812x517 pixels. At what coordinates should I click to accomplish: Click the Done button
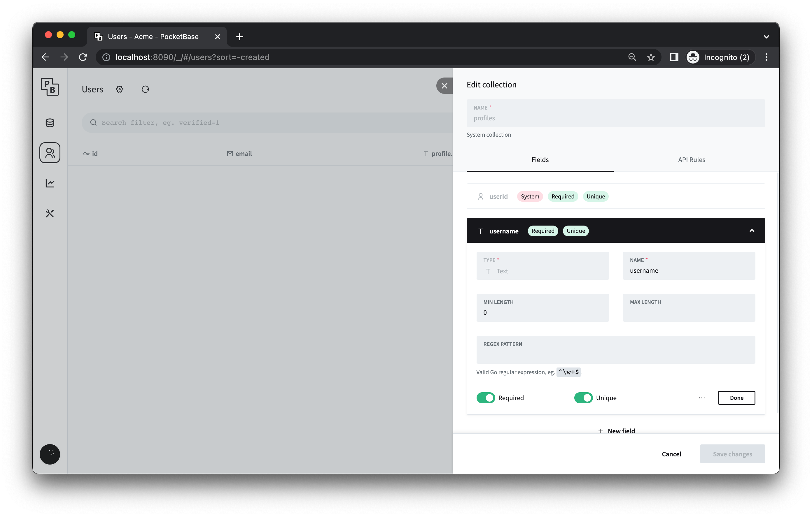click(x=736, y=398)
